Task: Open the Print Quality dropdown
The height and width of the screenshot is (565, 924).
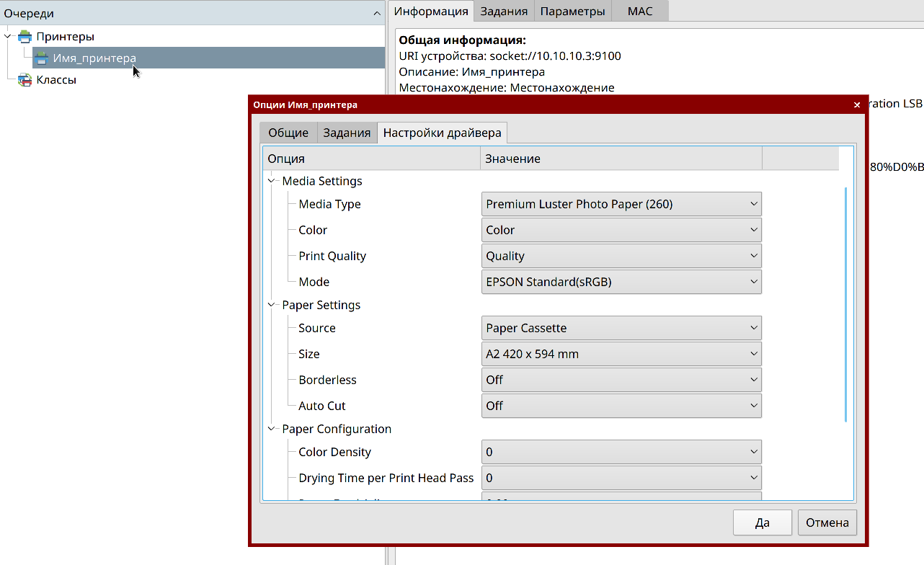Action: (x=621, y=256)
